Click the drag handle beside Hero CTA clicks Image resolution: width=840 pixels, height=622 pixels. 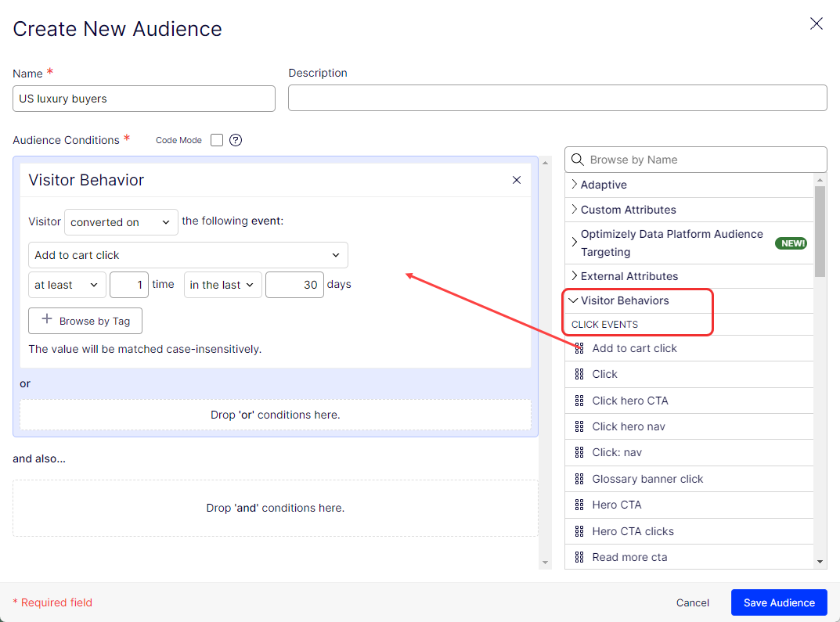tap(579, 531)
